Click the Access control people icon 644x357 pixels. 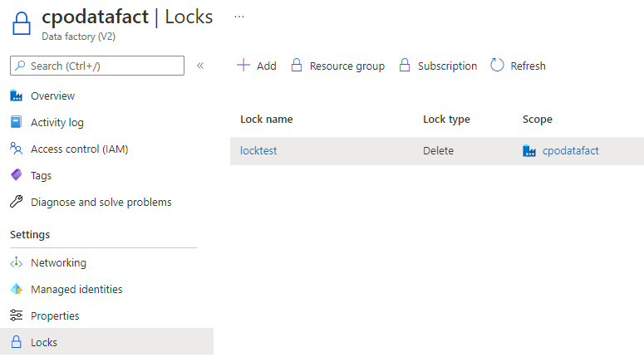[x=16, y=149]
